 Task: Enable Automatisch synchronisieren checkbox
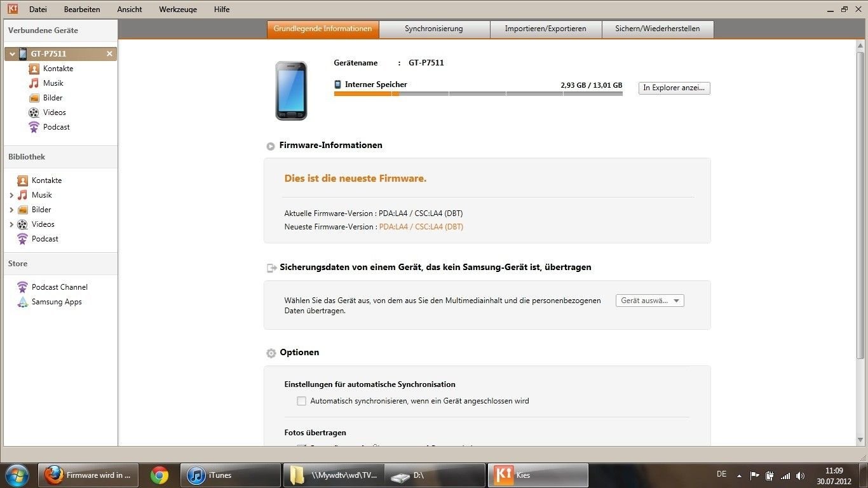tap(301, 401)
